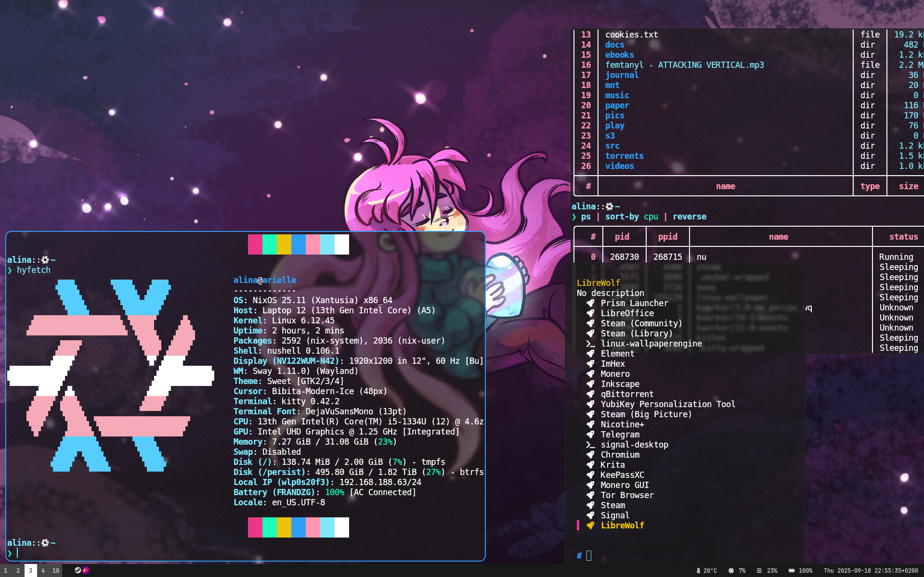
Task: Choose KeePassXC from the launcher list
Action: pyautogui.click(x=622, y=475)
